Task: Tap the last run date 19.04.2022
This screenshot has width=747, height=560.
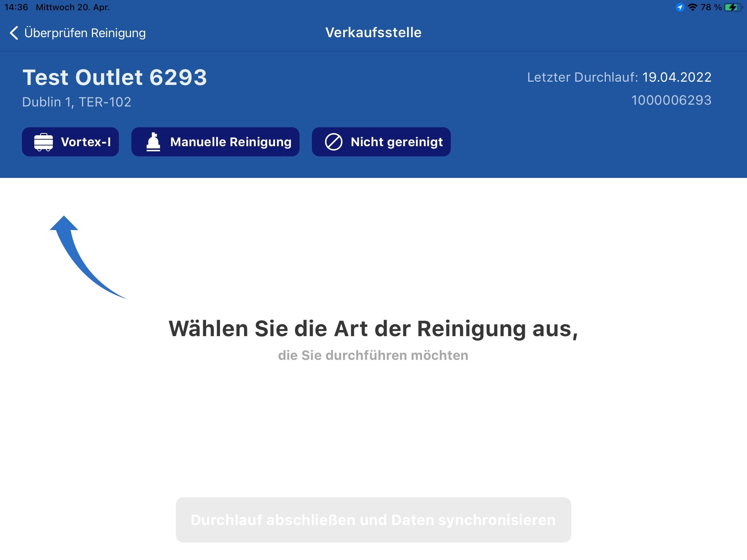Action: tap(677, 77)
